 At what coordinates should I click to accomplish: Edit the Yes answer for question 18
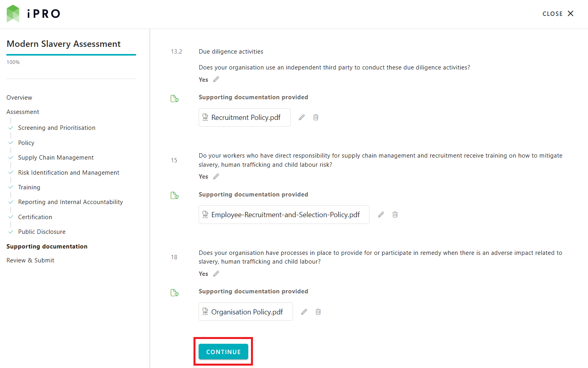(x=216, y=274)
